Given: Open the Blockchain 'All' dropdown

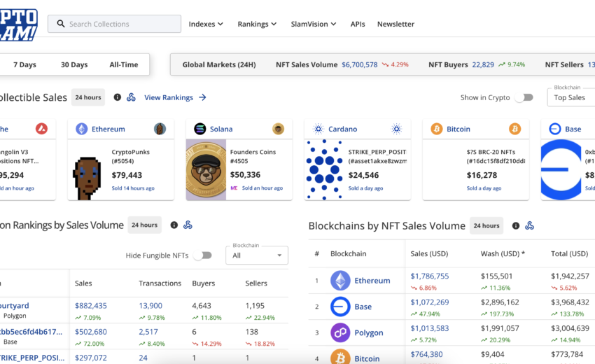Looking at the screenshot, I should click(257, 255).
